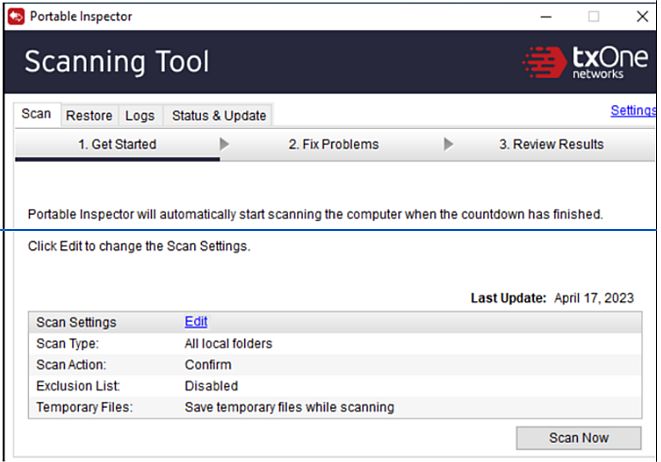Go to the Status & Update tab
The height and width of the screenshot is (462, 661).
219,116
